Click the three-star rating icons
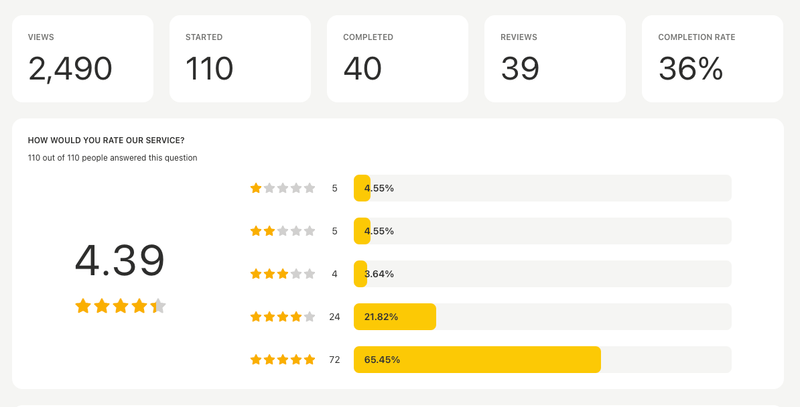The image size is (800, 407). 282,274
